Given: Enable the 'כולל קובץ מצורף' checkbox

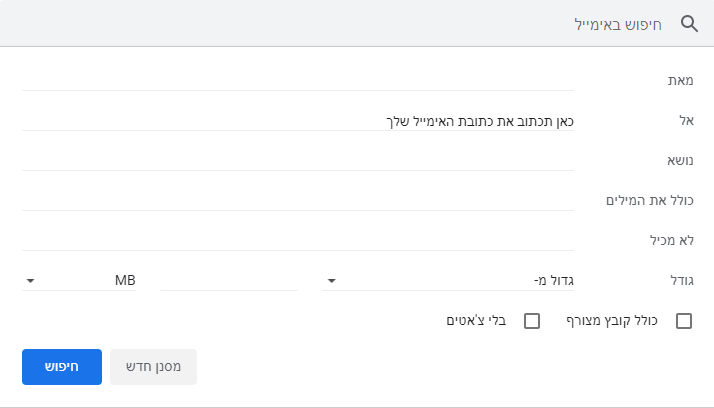Looking at the screenshot, I should tap(684, 321).
